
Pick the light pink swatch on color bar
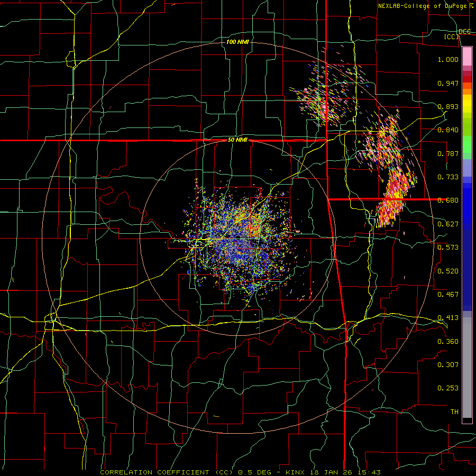coord(467,57)
